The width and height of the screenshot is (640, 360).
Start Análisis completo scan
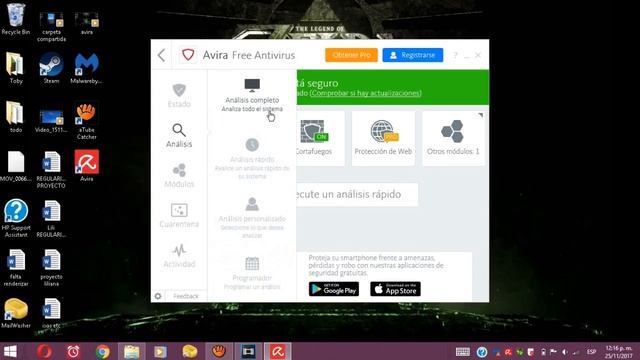pos(252,96)
